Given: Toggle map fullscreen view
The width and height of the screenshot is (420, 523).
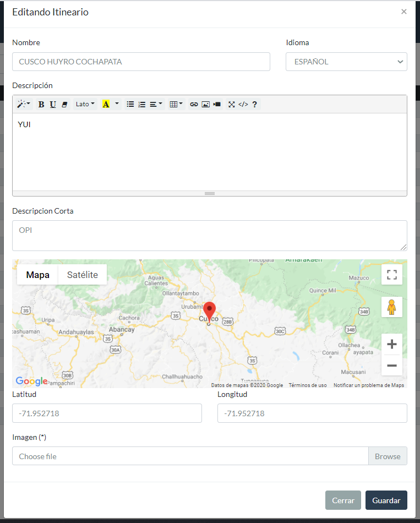Looking at the screenshot, I should (391, 275).
